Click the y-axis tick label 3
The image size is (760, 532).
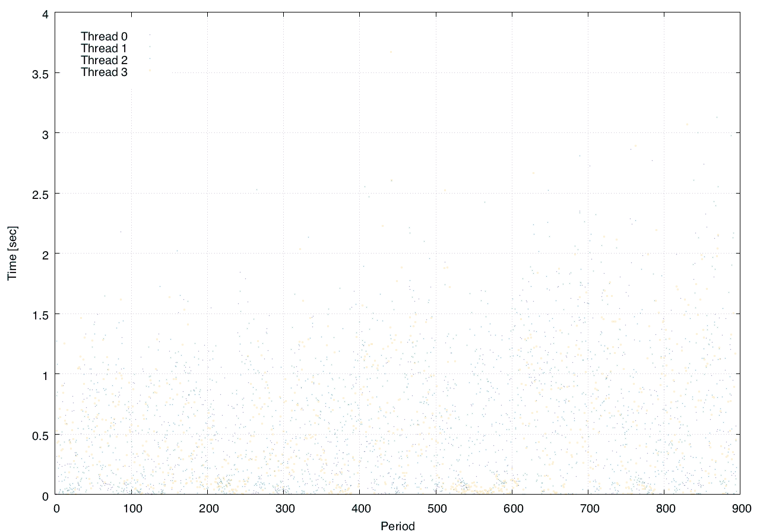click(x=46, y=134)
